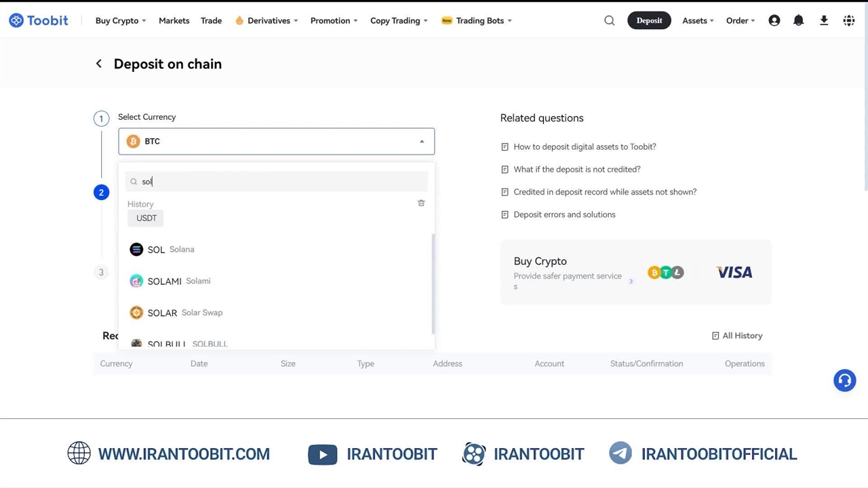This screenshot has height=488, width=868.
Task: Select SOL Solana from currency list
Action: tap(162, 249)
